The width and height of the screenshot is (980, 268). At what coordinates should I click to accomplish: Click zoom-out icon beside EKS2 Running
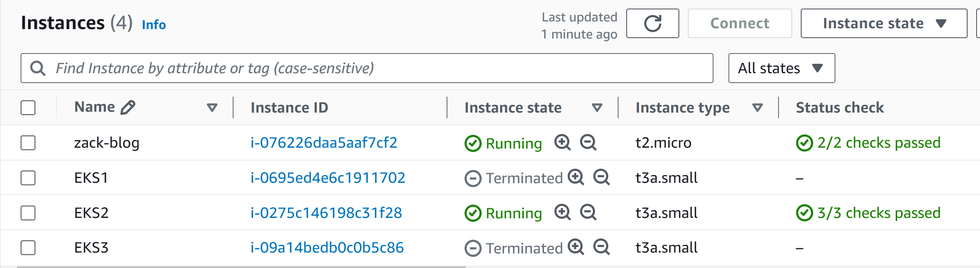pos(588,212)
